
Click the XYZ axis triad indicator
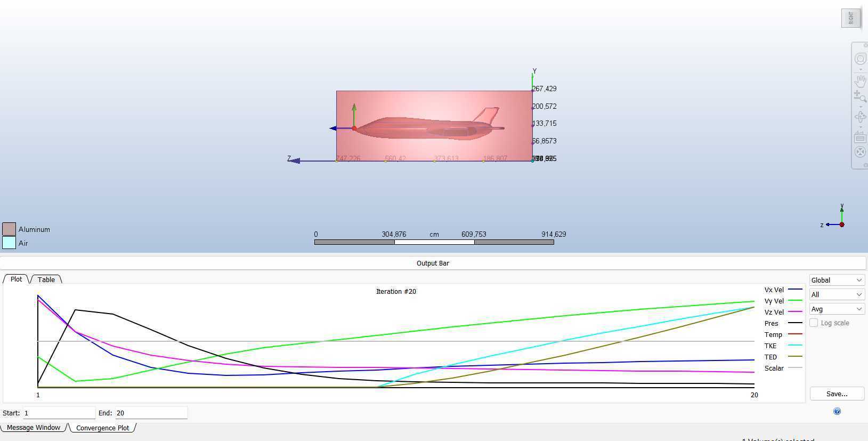(834, 217)
